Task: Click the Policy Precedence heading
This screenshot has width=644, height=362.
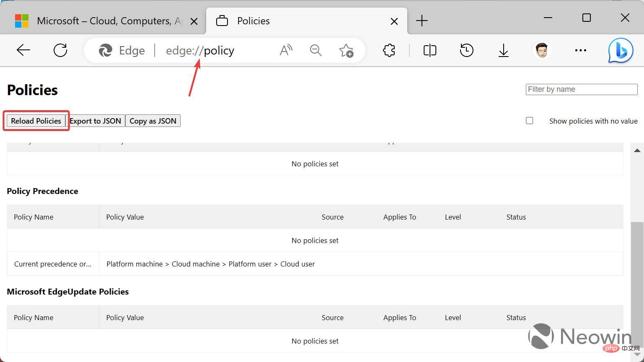Action: pyautogui.click(x=42, y=191)
